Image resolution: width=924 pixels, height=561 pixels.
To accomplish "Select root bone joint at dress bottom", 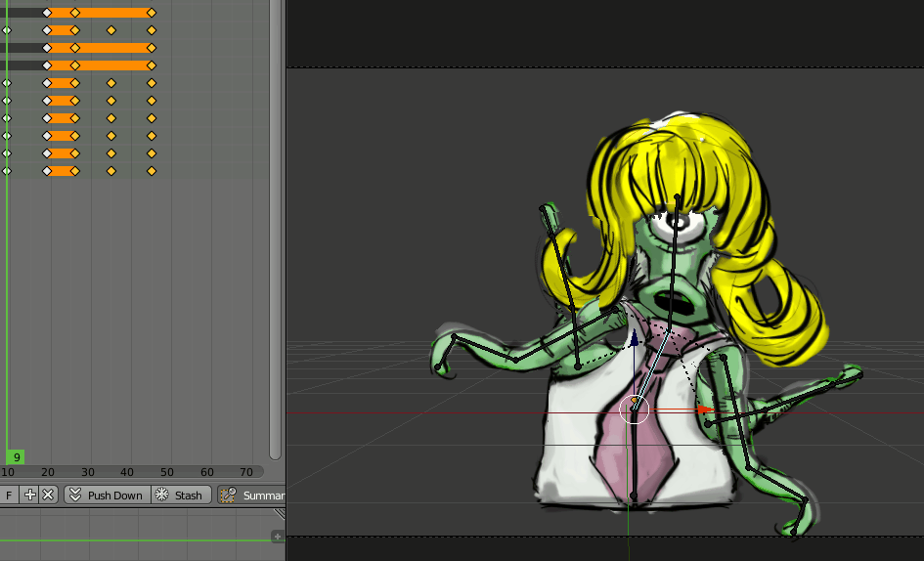I will [634, 497].
